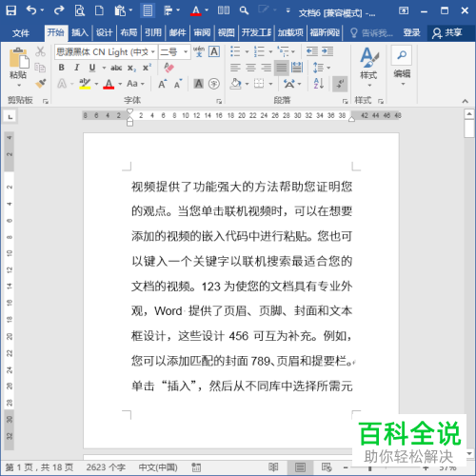Click the tab selector L at ruler corner

tap(10, 117)
